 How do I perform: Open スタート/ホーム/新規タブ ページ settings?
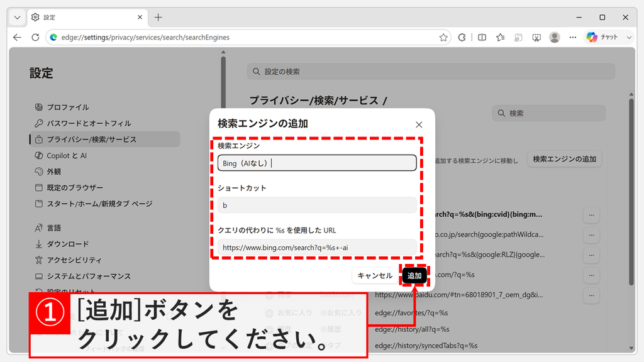[x=105, y=204]
